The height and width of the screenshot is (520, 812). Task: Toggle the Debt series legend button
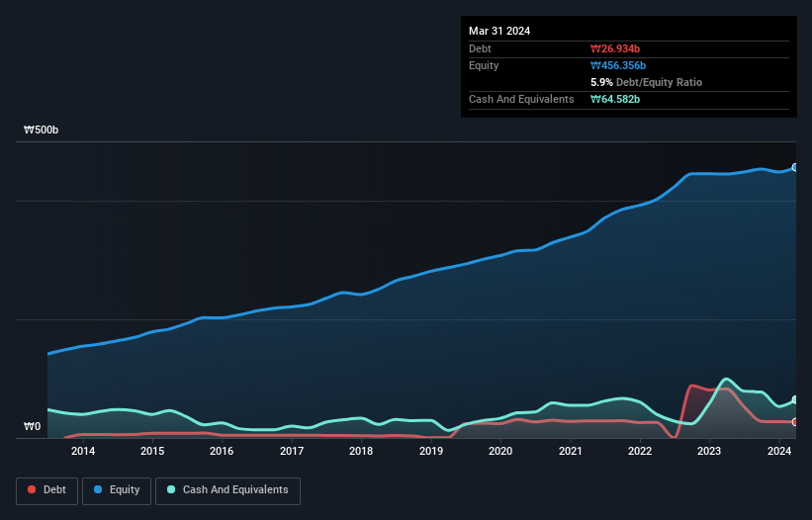(47, 490)
